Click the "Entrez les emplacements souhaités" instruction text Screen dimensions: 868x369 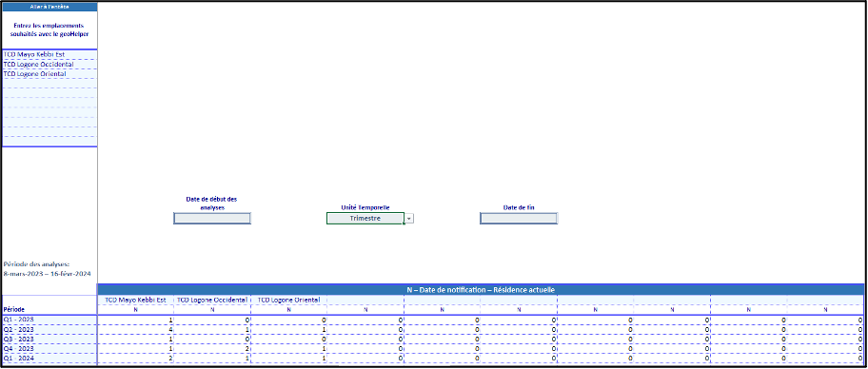pyautogui.click(x=49, y=29)
